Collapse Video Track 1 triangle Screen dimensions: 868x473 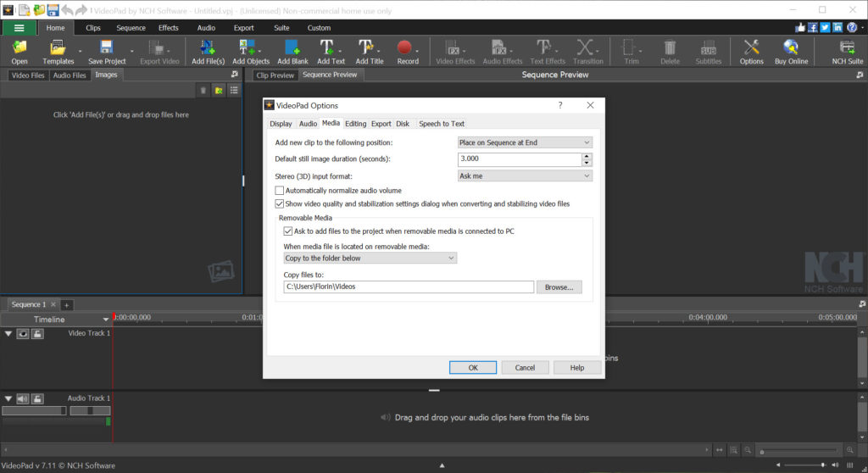[8, 333]
